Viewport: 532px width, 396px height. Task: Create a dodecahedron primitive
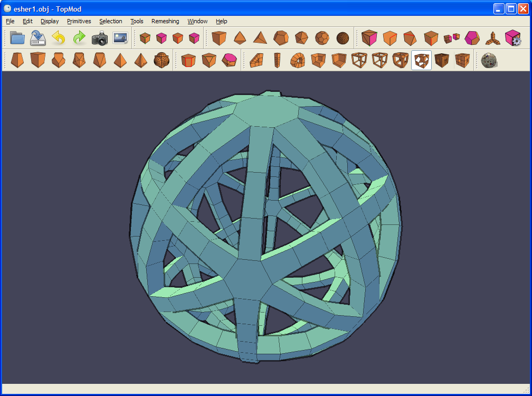click(x=281, y=38)
